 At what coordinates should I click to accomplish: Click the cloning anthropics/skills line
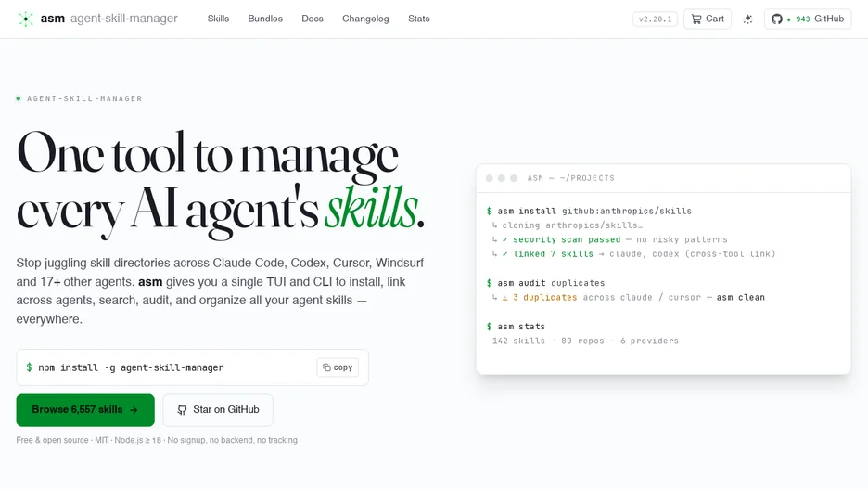[568, 225]
